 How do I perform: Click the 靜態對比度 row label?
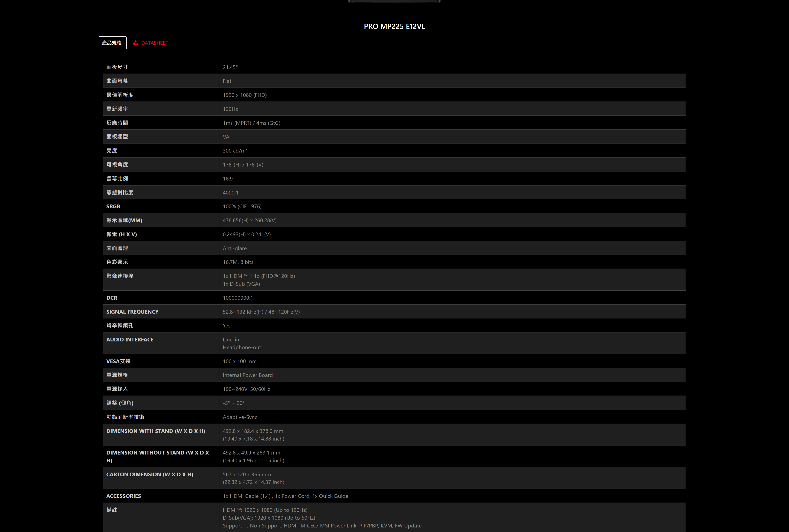[x=120, y=192]
